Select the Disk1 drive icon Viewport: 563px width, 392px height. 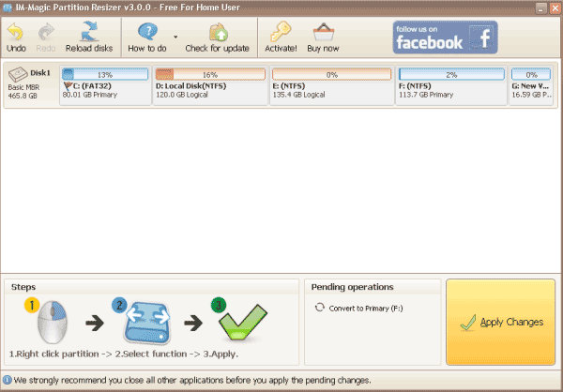click(18, 74)
